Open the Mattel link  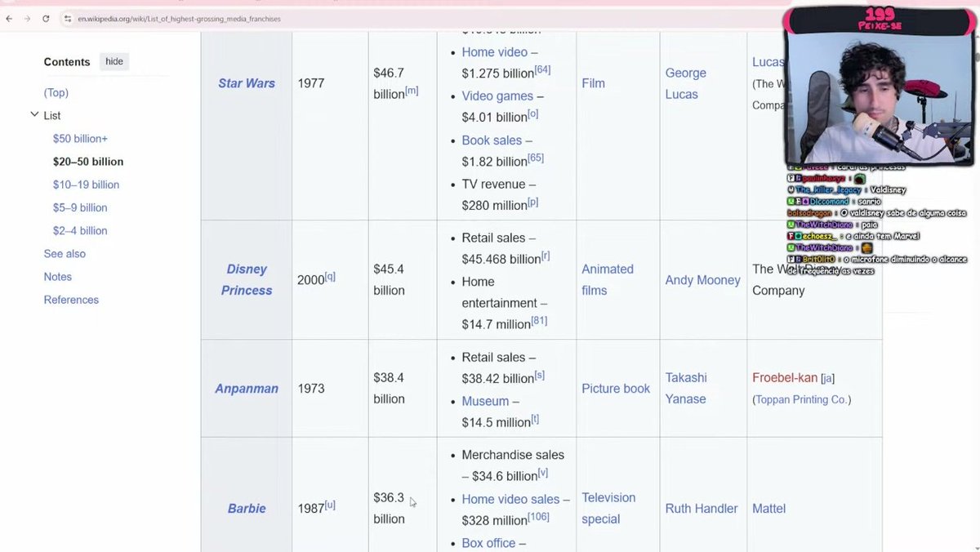[768, 509]
